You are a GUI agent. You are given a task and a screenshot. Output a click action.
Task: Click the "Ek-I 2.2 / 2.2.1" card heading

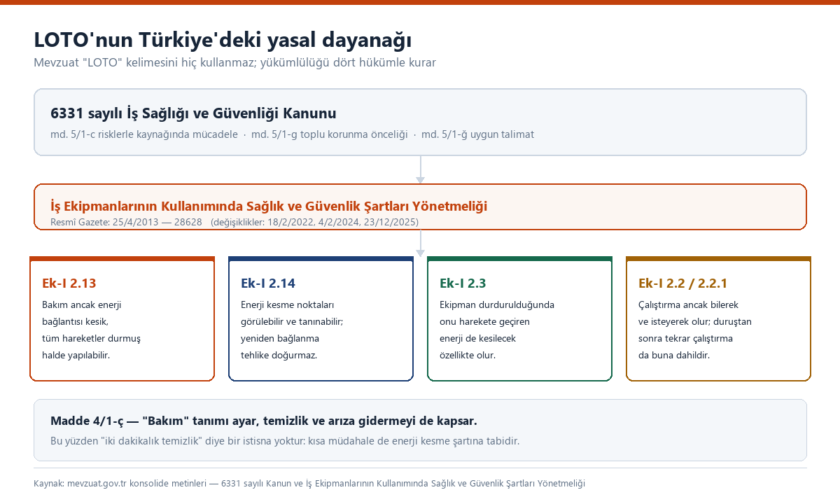(682, 283)
